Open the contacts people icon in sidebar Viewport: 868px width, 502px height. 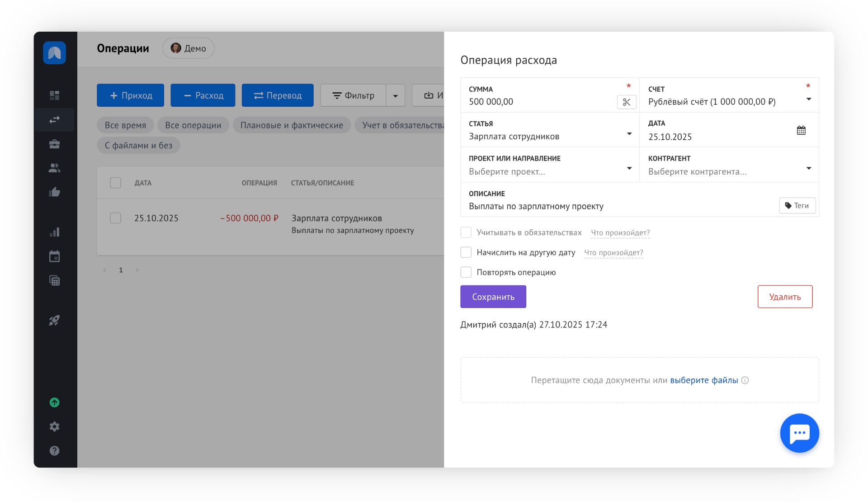54,168
